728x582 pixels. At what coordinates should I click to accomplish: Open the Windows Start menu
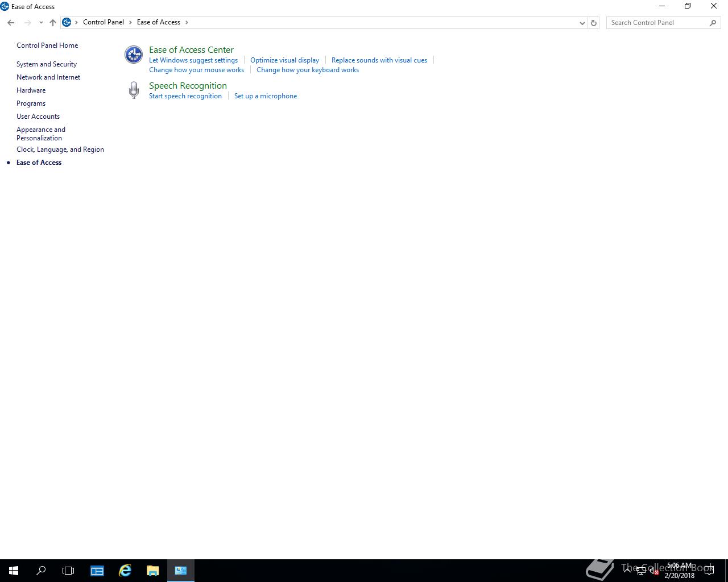coord(14,571)
